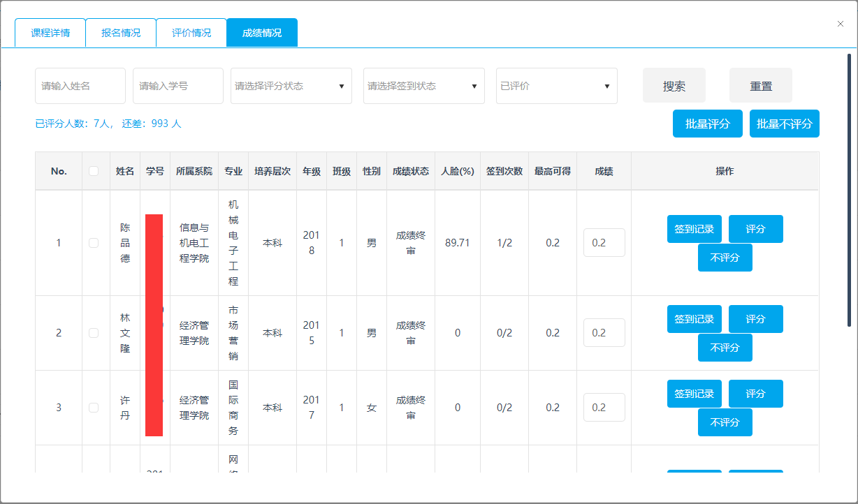The height and width of the screenshot is (504, 858).
Task: Click the 搜索 button
Action: pos(674,86)
